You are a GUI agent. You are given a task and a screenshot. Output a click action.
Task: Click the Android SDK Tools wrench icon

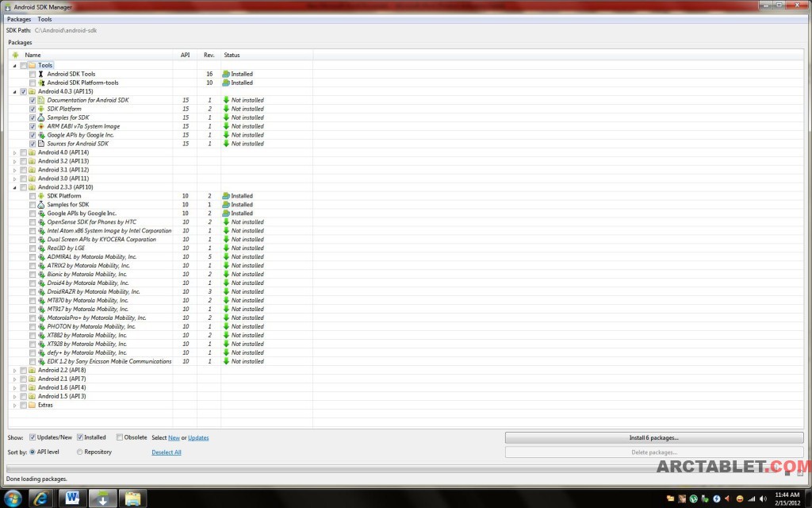[x=41, y=74]
